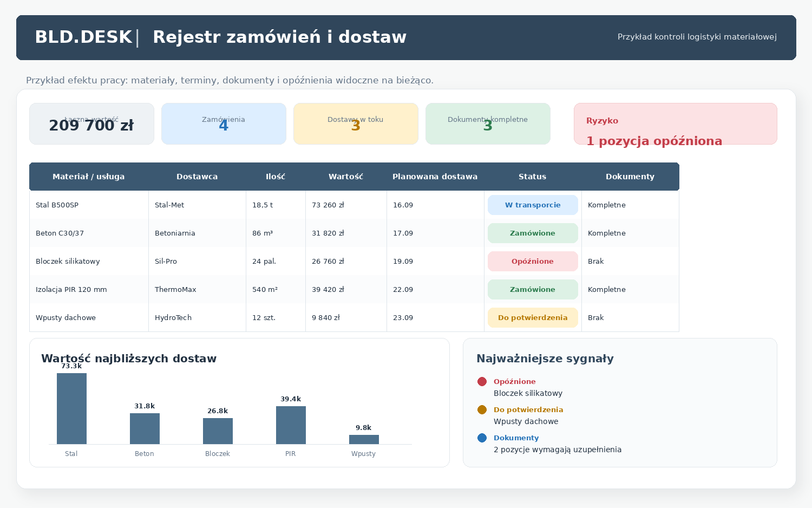The height and width of the screenshot is (508, 812).
Task: Click the Status column header
Action: pyautogui.click(x=533, y=177)
